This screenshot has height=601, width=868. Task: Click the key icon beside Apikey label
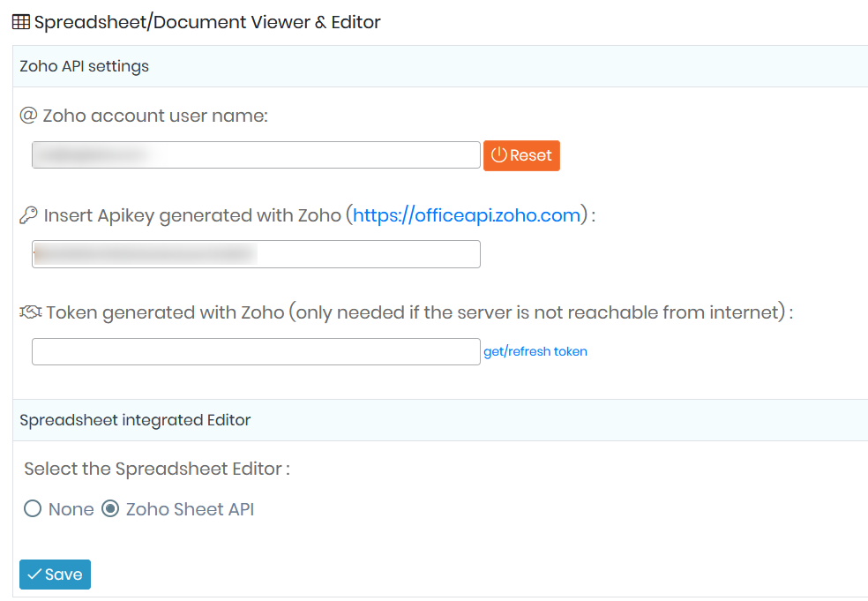(x=28, y=215)
